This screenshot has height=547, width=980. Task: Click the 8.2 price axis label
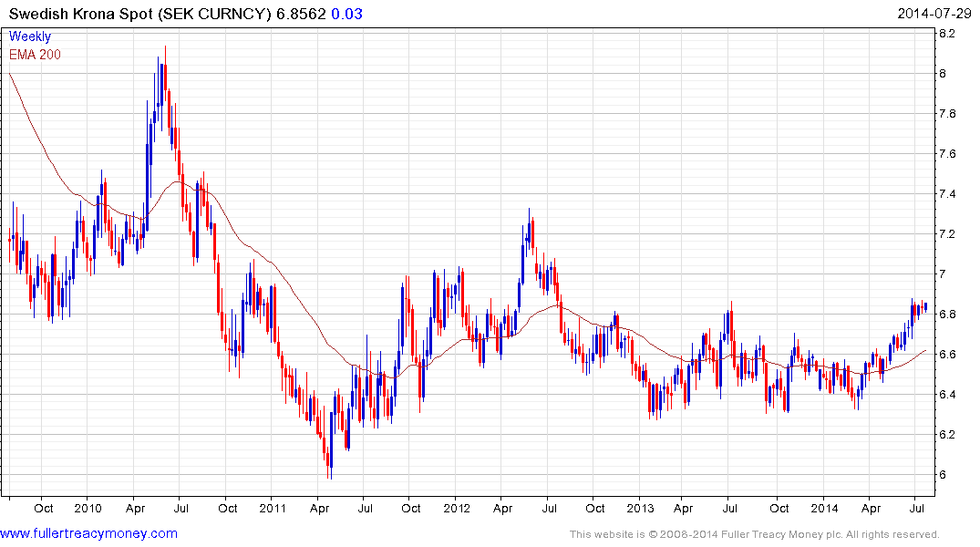tap(947, 33)
